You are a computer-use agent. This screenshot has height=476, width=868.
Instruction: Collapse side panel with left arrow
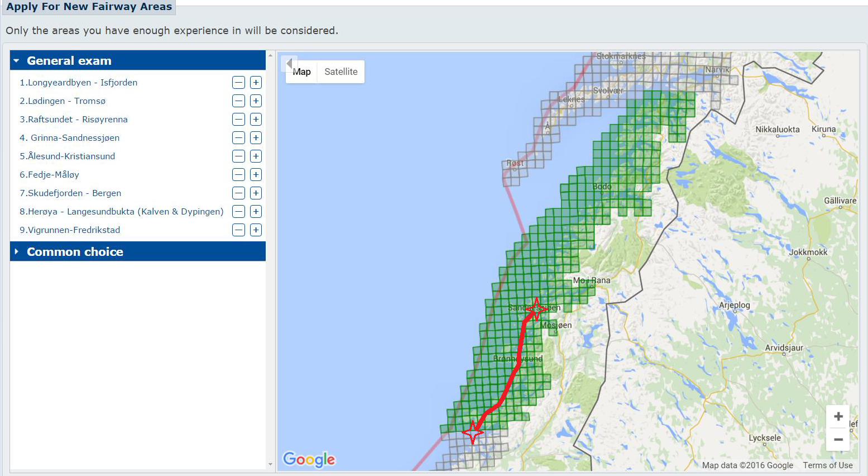289,63
